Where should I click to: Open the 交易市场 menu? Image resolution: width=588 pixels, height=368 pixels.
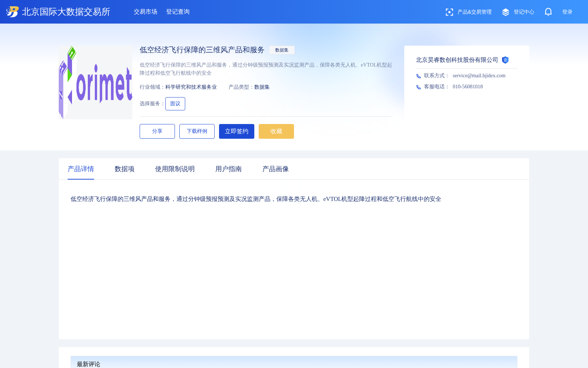(146, 12)
